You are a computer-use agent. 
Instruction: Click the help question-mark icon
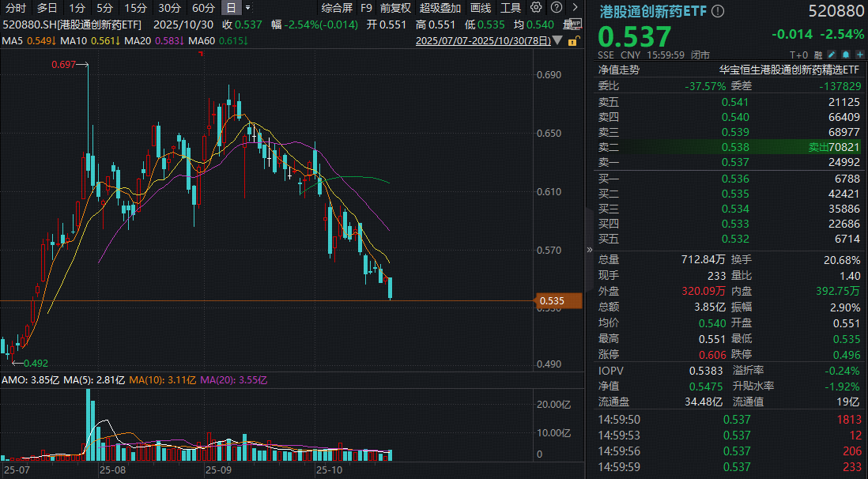[557, 7]
